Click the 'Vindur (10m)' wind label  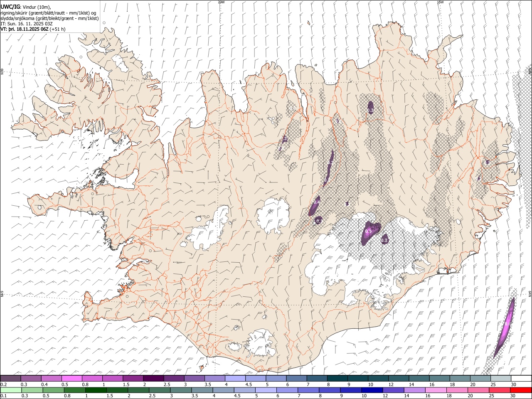pyautogui.click(x=36, y=7)
